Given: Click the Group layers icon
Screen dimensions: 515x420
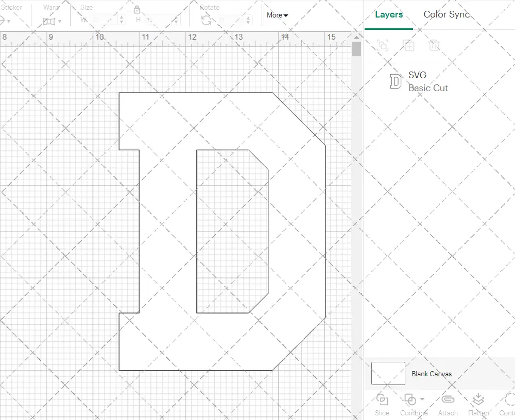Looking at the screenshot, I should click(383, 45).
